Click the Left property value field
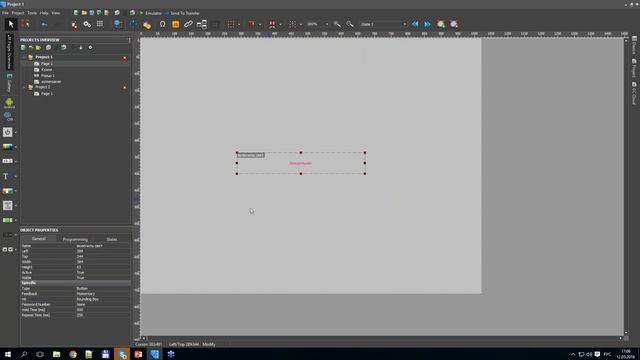 click(103, 251)
